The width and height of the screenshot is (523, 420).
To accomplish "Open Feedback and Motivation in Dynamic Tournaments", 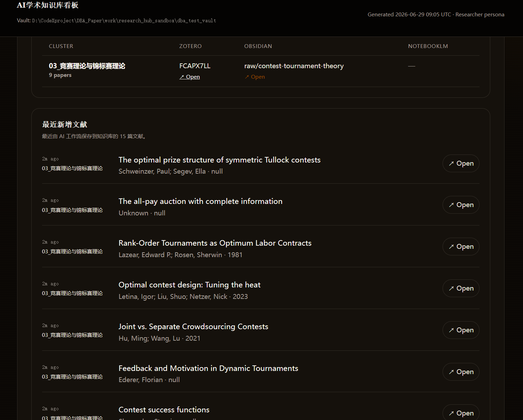I will coord(461,372).
